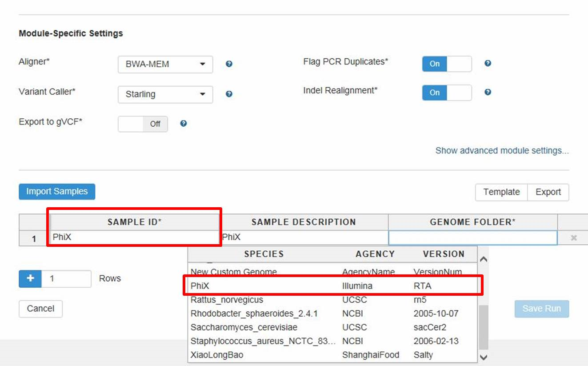Click the genome list scrollbar thumb
Image resolution: width=588 pixels, height=366 pixels.
pos(483,327)
